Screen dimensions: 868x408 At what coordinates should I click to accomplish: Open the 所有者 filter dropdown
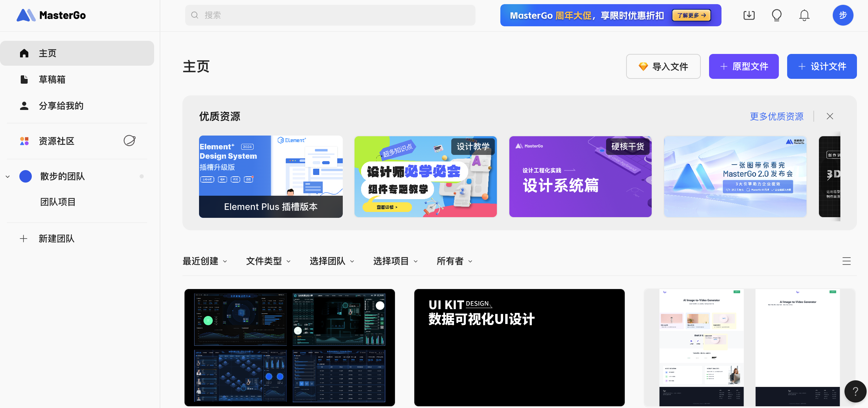tap(454, 261)
